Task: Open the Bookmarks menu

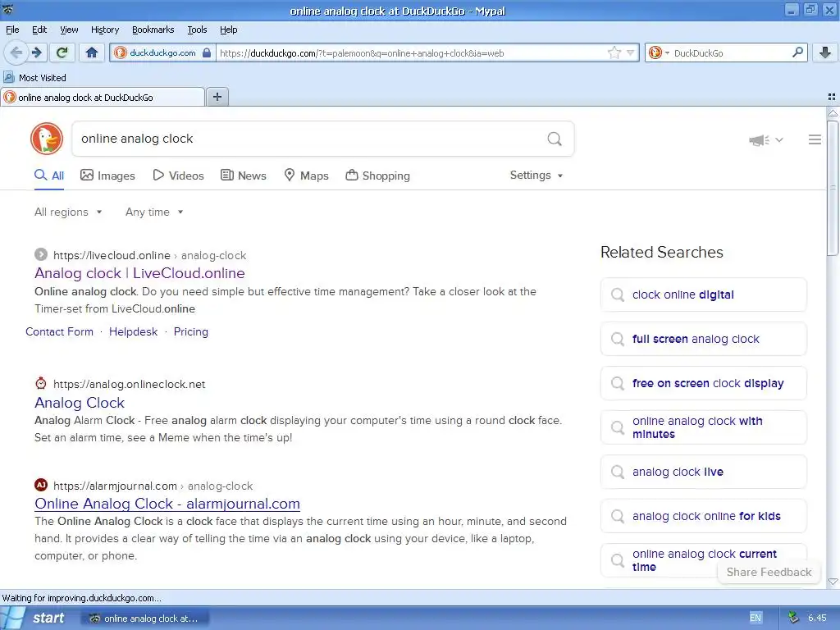Action: point(153,30)
